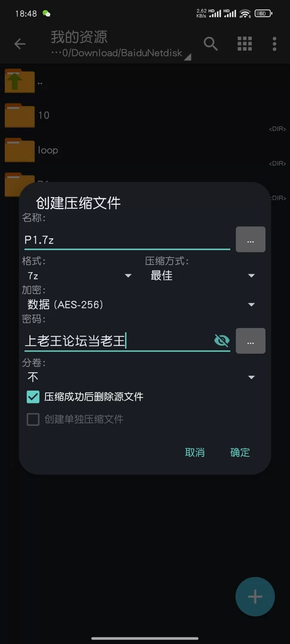Viewport: 290px width, 644px height.
Task: Click browse button beside archive name
Action: (250, 240)
